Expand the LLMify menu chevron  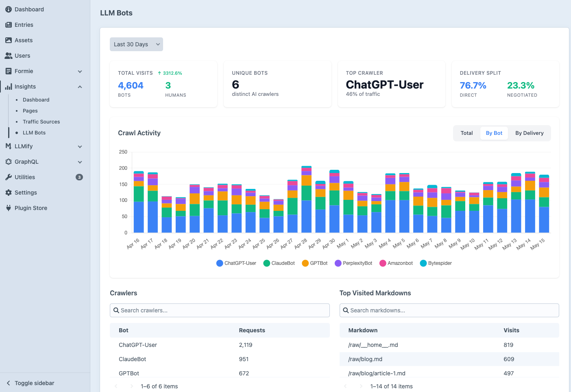pyautogui.click(x=80, y=147)
